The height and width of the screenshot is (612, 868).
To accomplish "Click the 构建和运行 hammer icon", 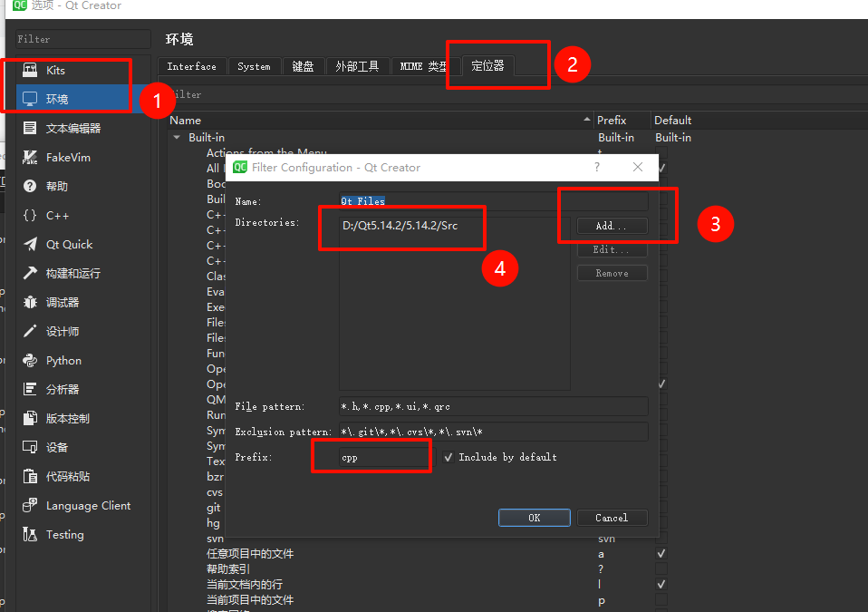I will [30, 273].
